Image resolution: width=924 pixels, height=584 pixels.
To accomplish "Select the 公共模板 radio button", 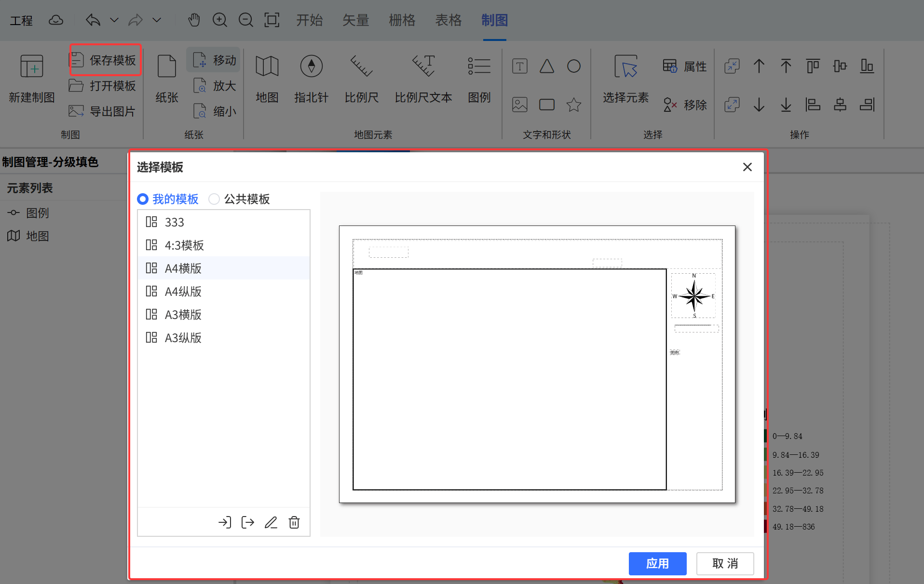I will pos(214,199).
